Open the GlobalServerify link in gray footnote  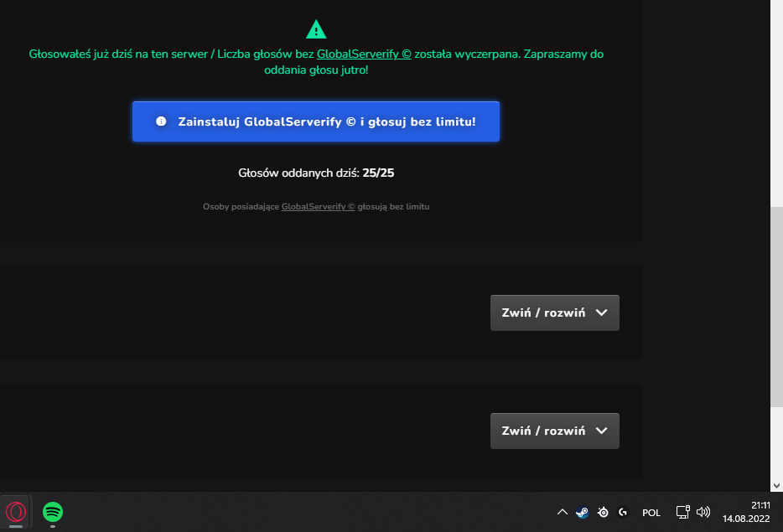coord(318,207)
